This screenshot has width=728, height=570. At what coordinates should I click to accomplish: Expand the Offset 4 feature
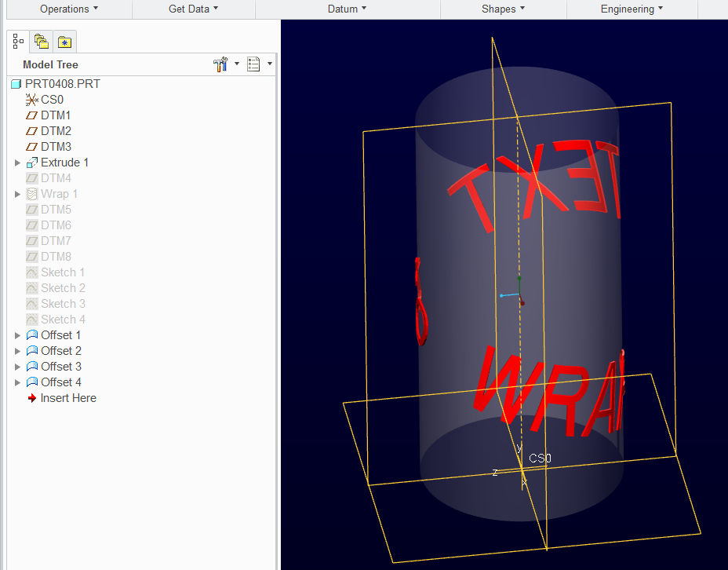click(x=17, y=383)
